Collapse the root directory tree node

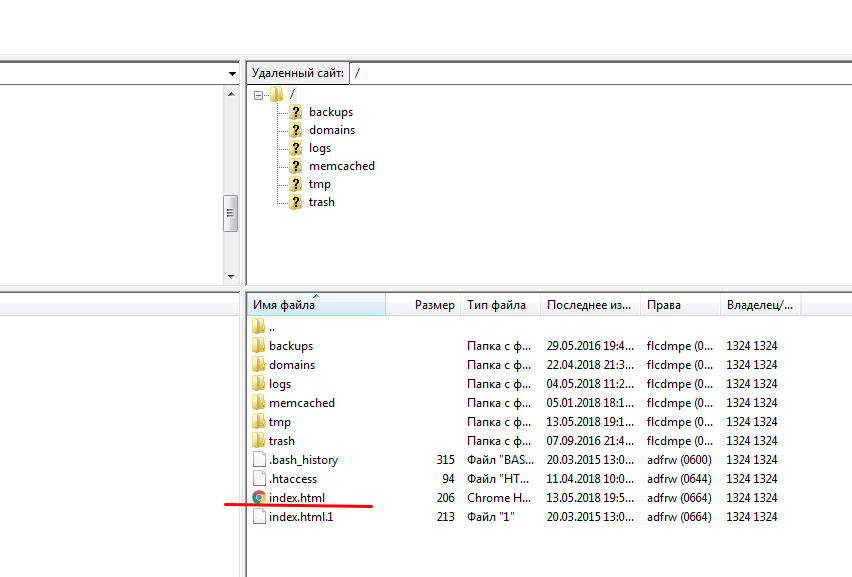click(x=259, y=95)
